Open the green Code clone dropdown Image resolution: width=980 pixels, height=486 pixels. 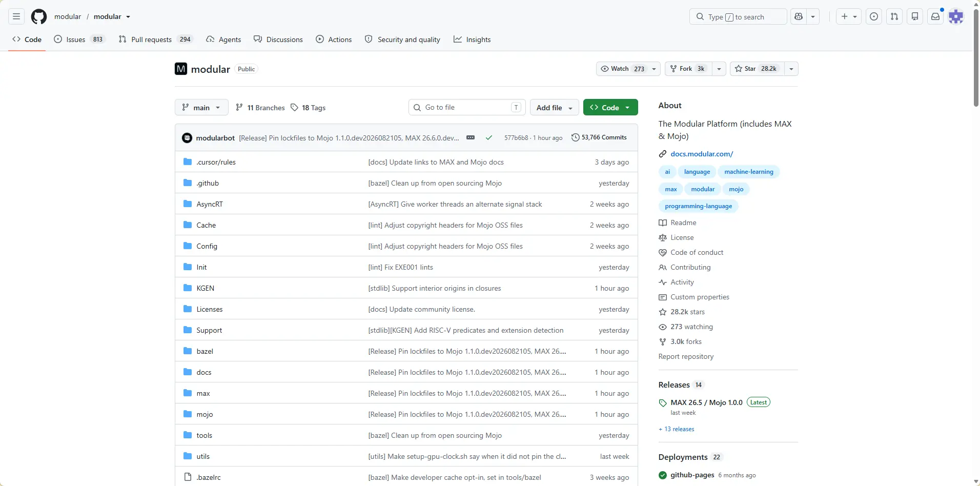[610, 108]
